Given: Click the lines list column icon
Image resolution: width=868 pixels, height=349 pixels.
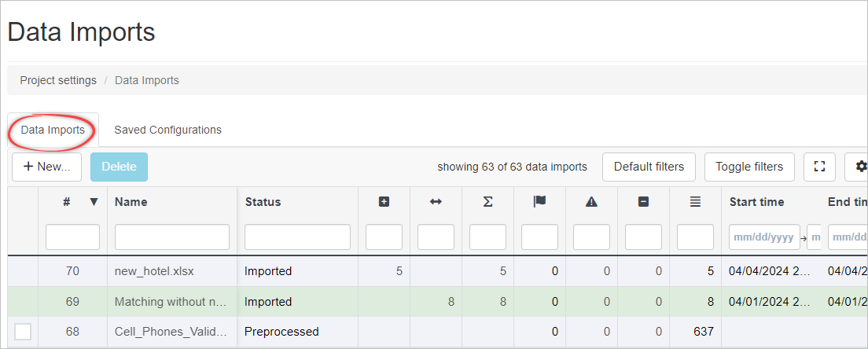Looking at the screenshot, I should [695, 202].
